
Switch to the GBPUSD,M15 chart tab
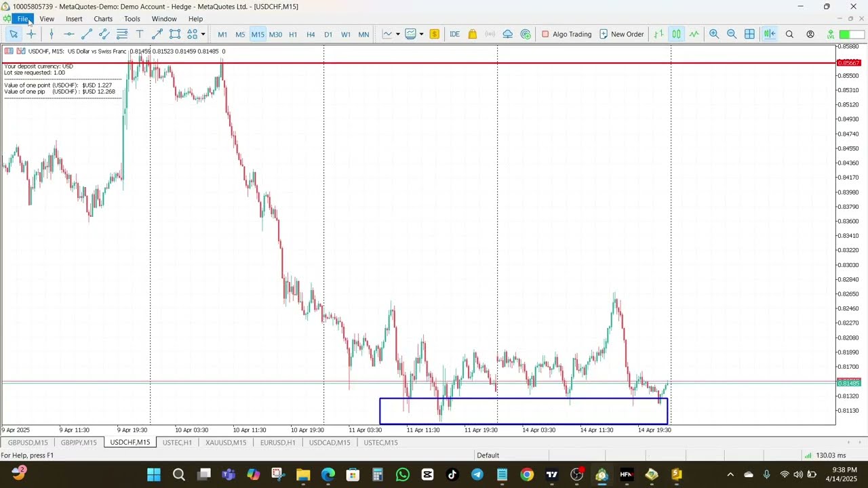[x=28, y=443]
